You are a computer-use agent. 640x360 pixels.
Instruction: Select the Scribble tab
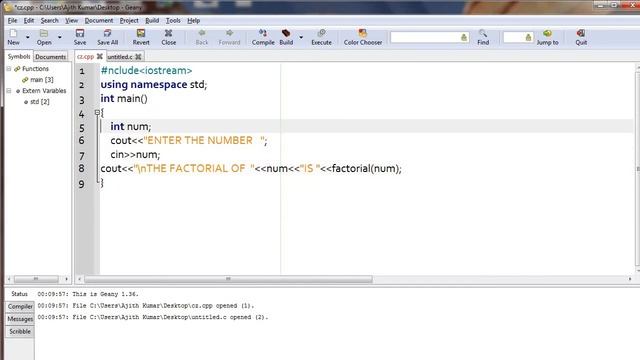(x=20, y=331)
